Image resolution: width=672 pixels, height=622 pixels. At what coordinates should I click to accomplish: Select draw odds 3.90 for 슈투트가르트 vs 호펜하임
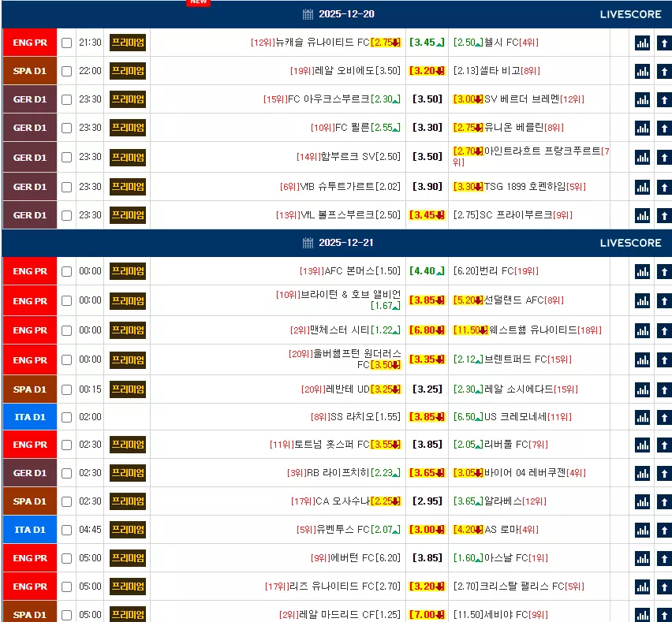tap(427, 187)
